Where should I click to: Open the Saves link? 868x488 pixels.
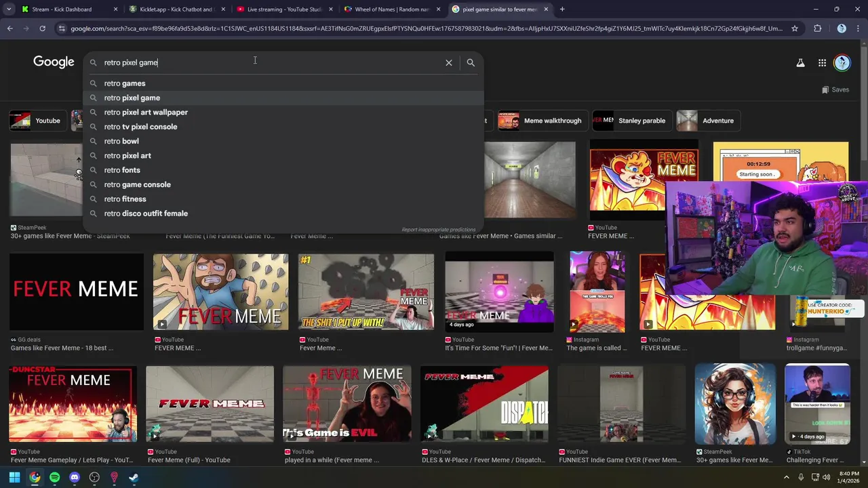click(x=835, y=89)
